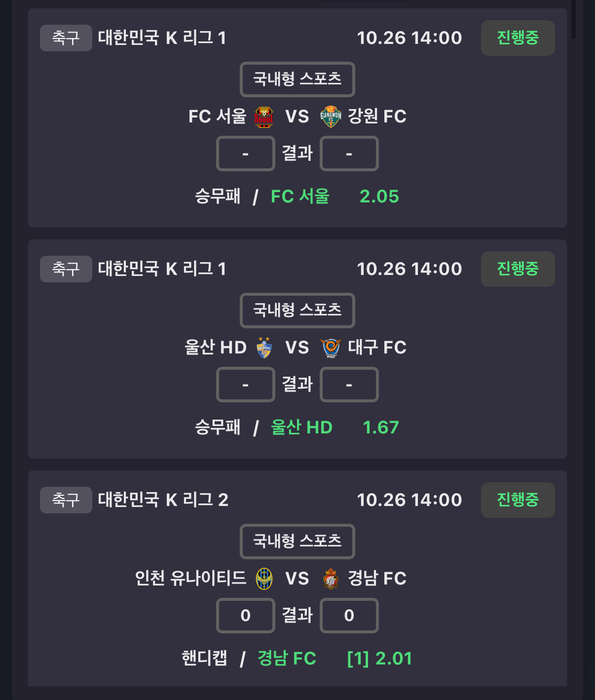Click 국내형 스포츠 tag in 인천 card
This screenshot has height=700, width=595.
point(297,542)
